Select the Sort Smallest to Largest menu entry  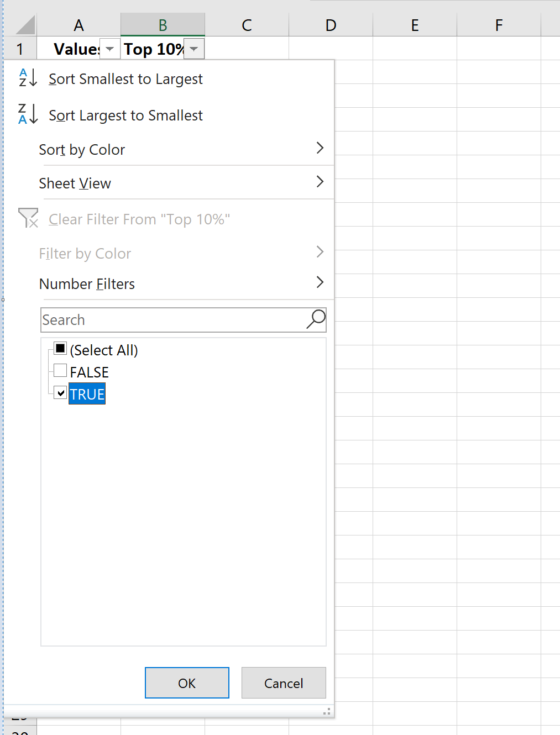pos(125,78)
